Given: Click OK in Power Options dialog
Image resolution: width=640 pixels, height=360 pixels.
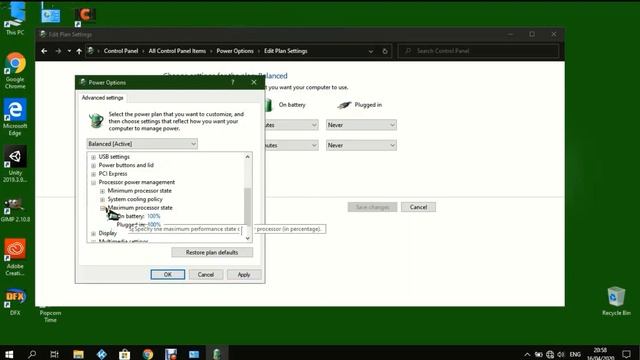Looking at the screenshot, I should [x=167, y=275].
